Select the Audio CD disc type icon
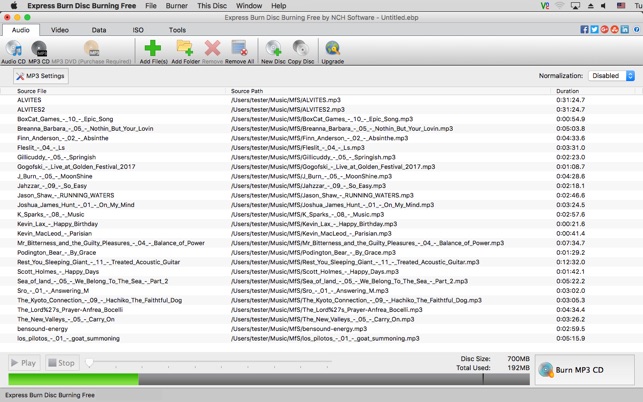The height and width of the screenshot is (402, 643). 14,48
